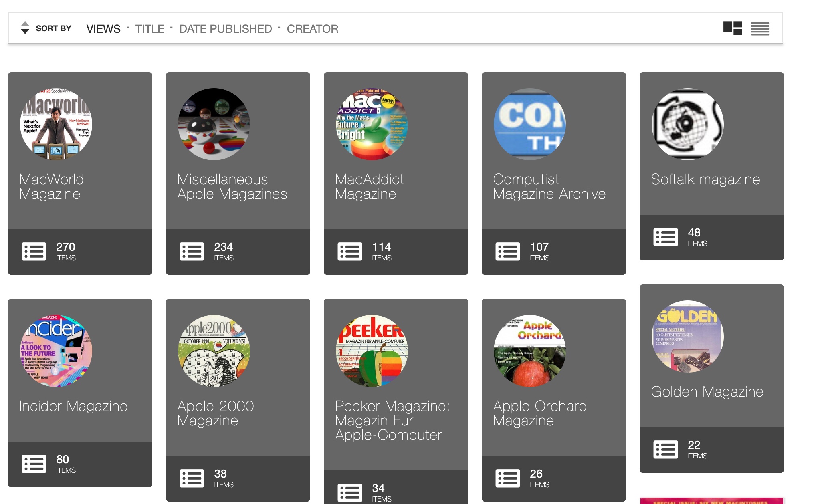Open the Apple Orchard Magazine title link
The image size is (824, 504).
pyautogui.click(x=539, y=413)
